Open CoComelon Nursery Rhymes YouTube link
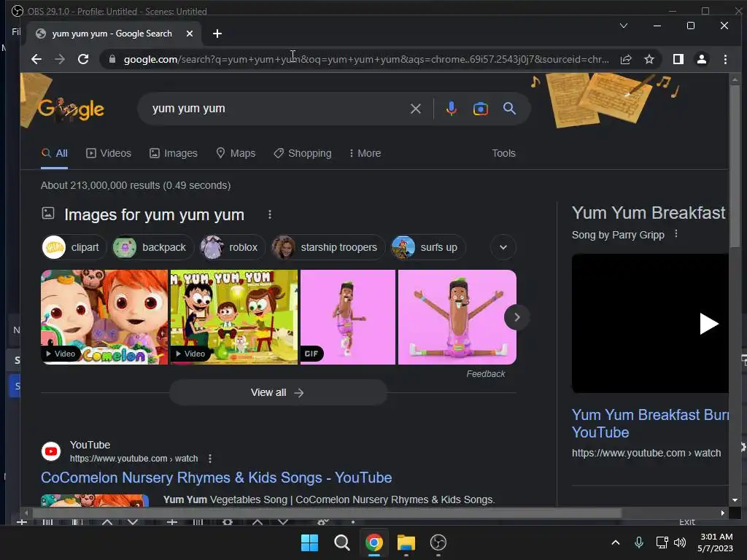This screenshot has width=747, height=560. (216, 477)
